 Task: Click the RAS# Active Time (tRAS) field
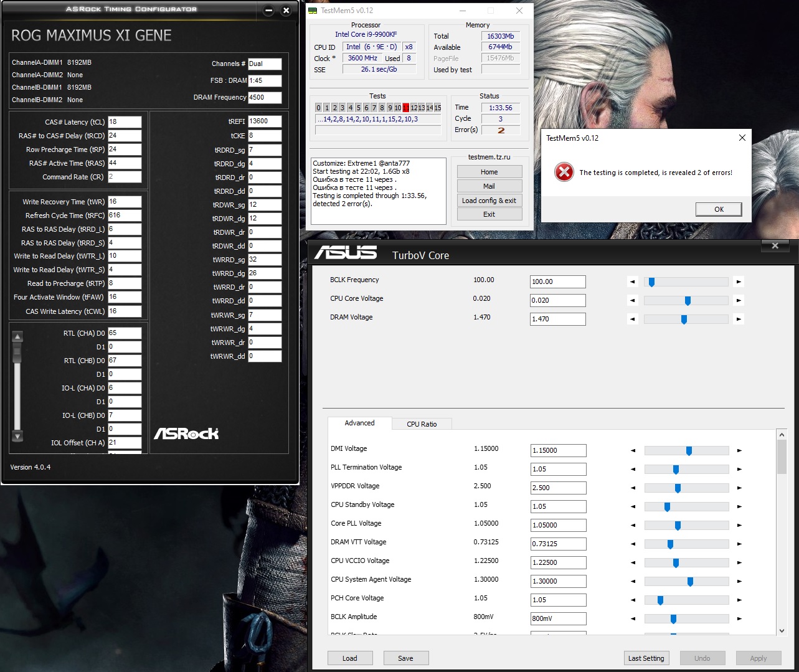pos(125,163)
